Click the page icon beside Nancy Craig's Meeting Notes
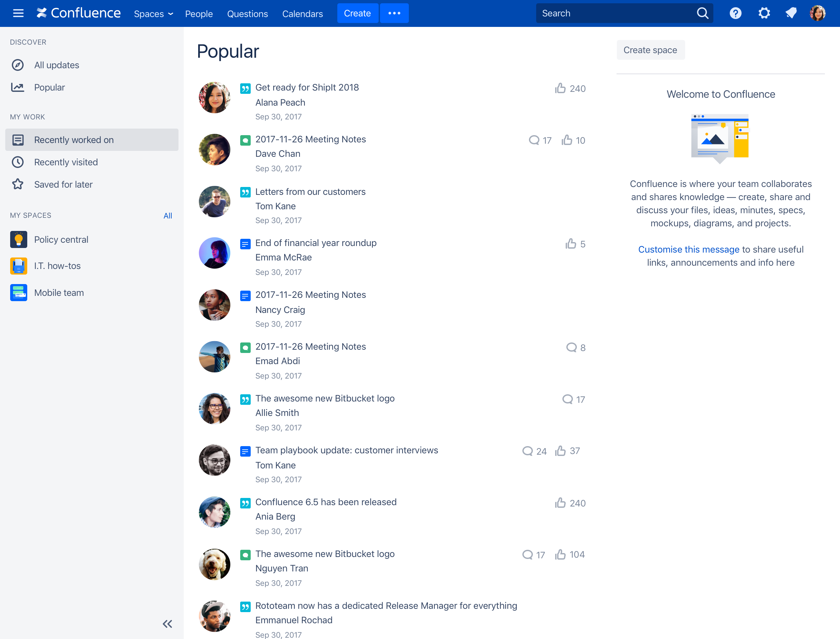Screen dimensions: 840x639 (245, 296)
